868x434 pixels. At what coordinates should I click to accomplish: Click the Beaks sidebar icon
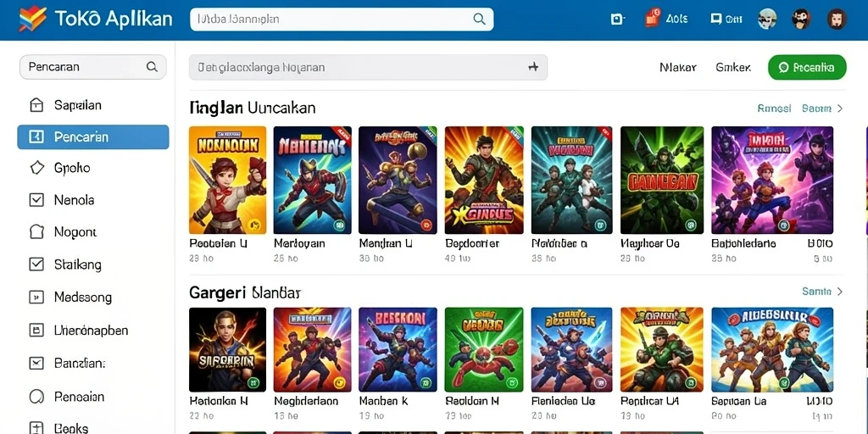(36, 428)
